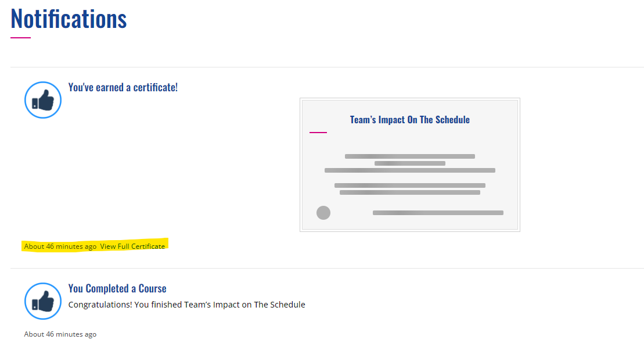644x350 pixels.
Task: Click the thumbs-up icon beside course completion
Action: point(43,301)
